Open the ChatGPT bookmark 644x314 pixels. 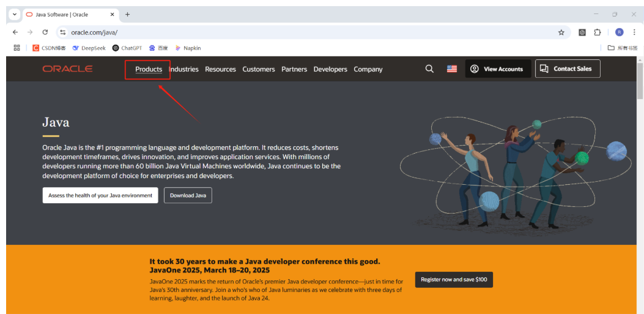coord(127,48)
